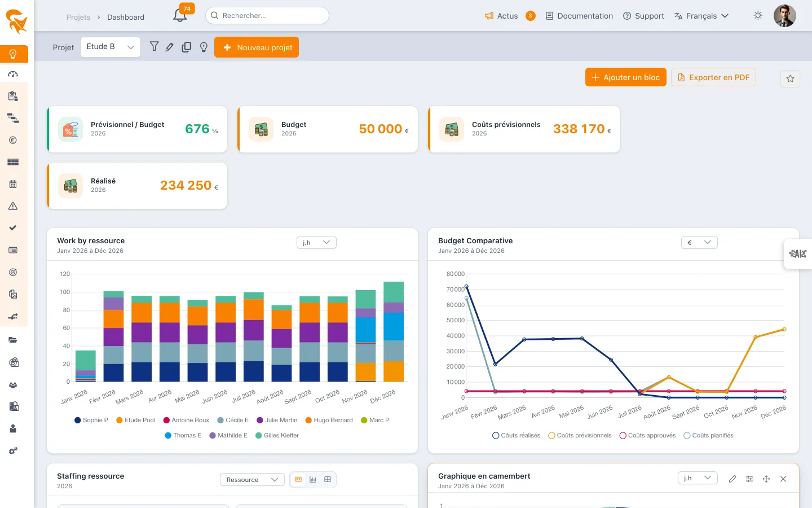This screenshot has height=508, width=812.
Task: Switch Staffing ressource to bar chart view
Action: click(x=313, y=480)
